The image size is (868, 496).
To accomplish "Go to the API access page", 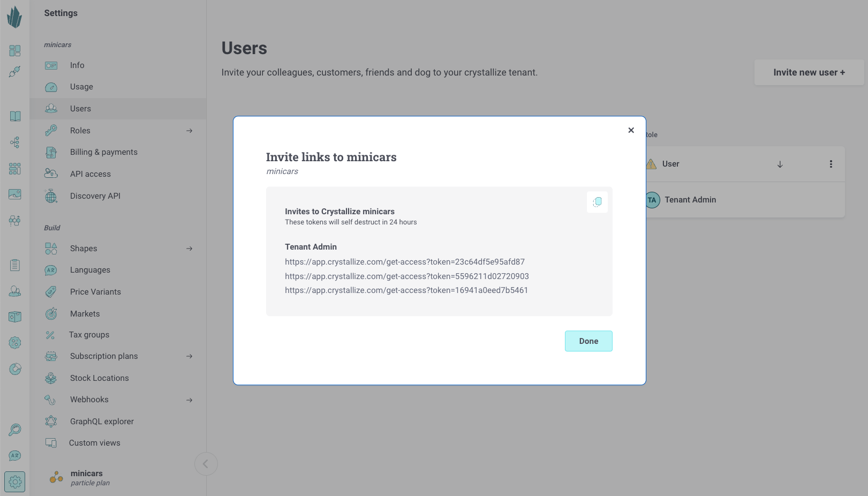I will (90, 174).
